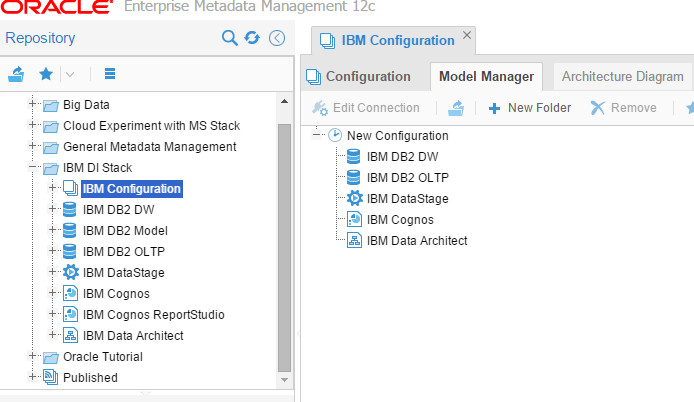This screenshot has height=402, width=694.
Task: Expand IBM Configuration node in Repository
Action: 52,188
